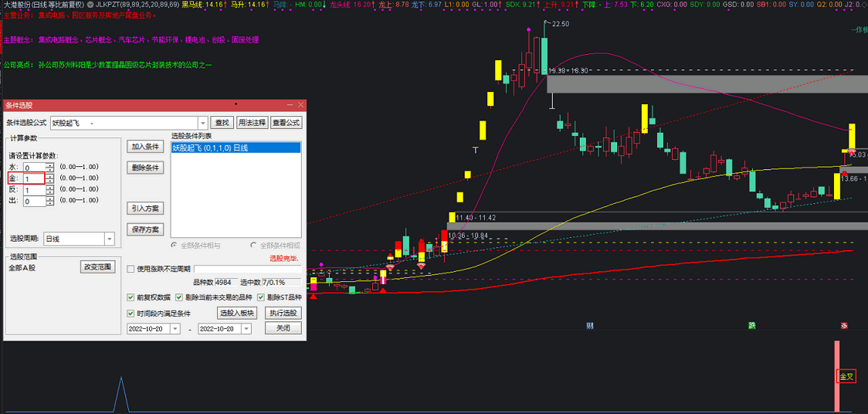Run the screener with 执行选股

click(283, 314)
